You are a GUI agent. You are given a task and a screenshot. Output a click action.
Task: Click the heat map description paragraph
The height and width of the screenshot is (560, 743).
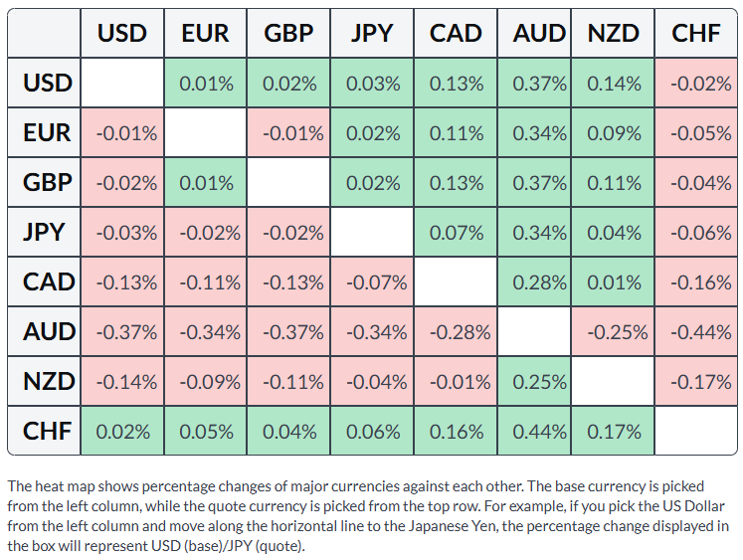[x=368, y=516]
